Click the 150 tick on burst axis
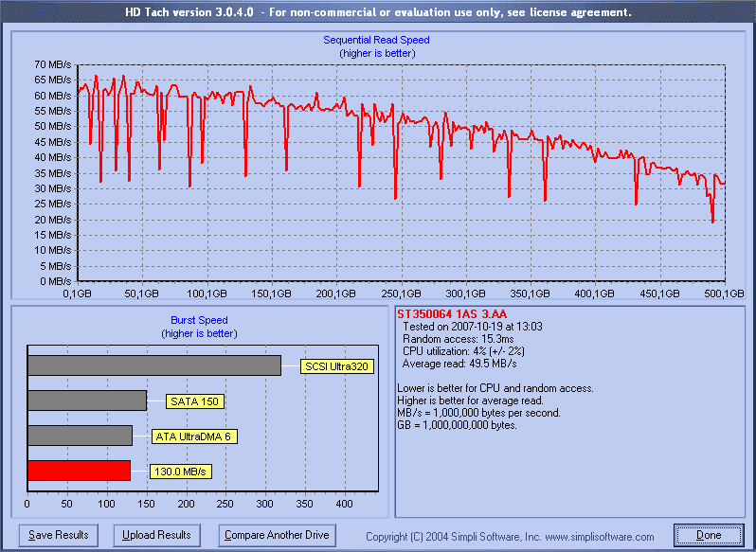 click(x=146, y=504)
